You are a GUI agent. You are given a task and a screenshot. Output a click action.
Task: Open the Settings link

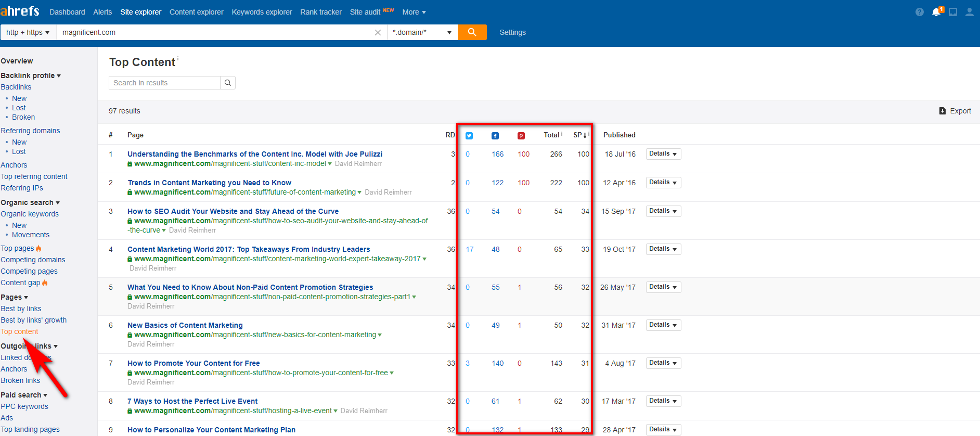pyautogui.click(x=512, y=32)
